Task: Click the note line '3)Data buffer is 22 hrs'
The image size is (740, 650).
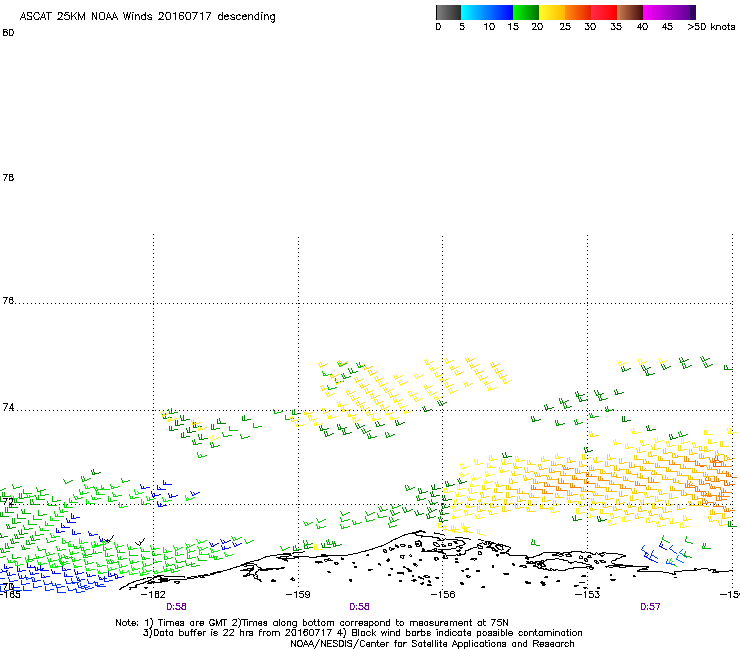Action: coord(362,633)
